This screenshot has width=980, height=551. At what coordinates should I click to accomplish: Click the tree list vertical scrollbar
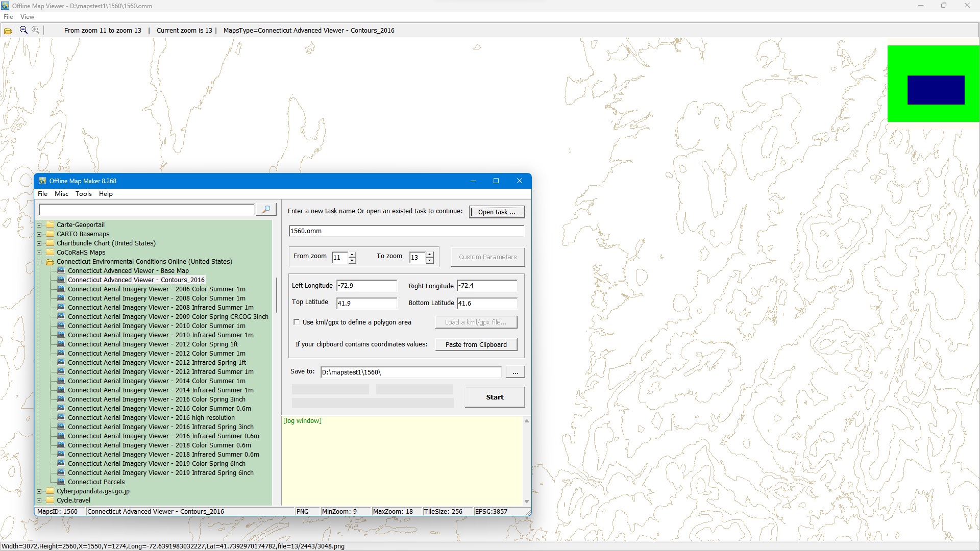276,295
